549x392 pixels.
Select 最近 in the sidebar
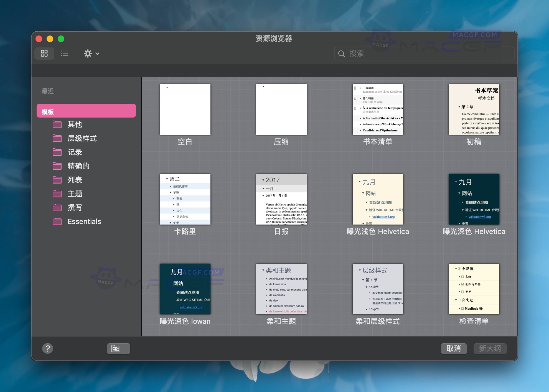(47, 91)
